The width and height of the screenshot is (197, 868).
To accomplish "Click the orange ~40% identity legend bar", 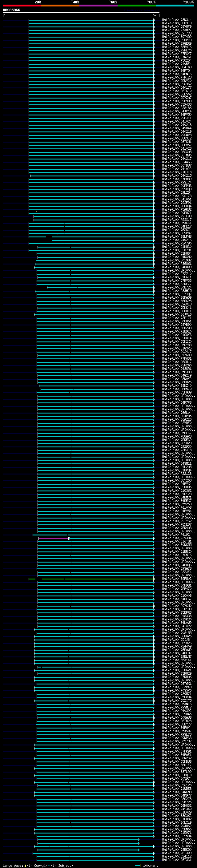I will (60, 6).
